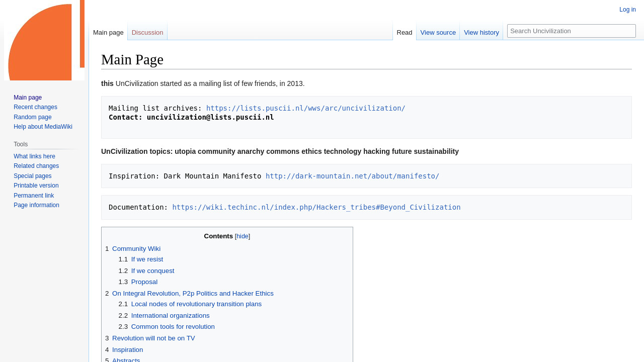The width and height of the screenshot is (644, 362).
Task: Jump to Revolution will not be on TV
Action: 153,338
